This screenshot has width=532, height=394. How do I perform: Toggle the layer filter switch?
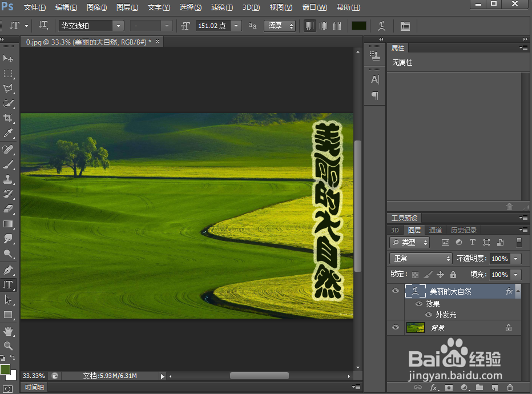519,242
